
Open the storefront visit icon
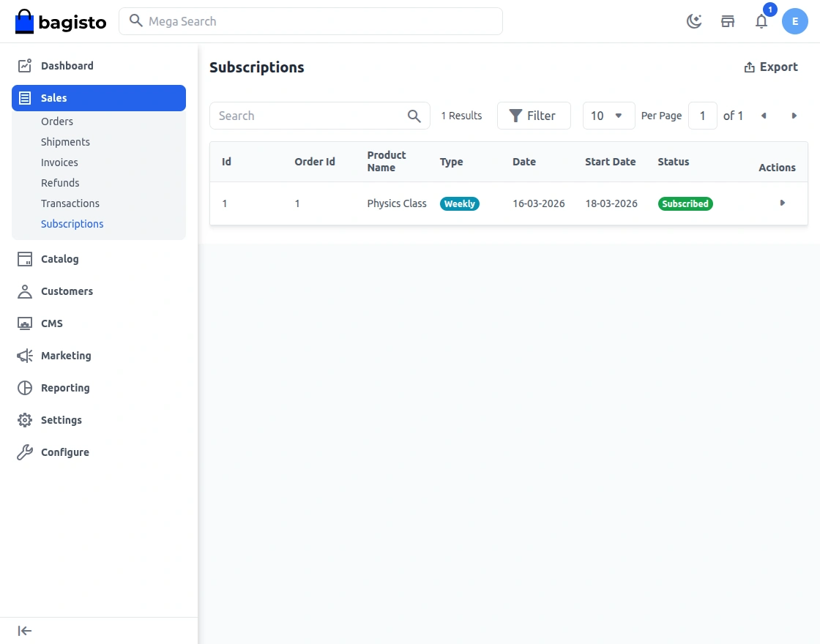pyautogui.click(x=728, y=21)
